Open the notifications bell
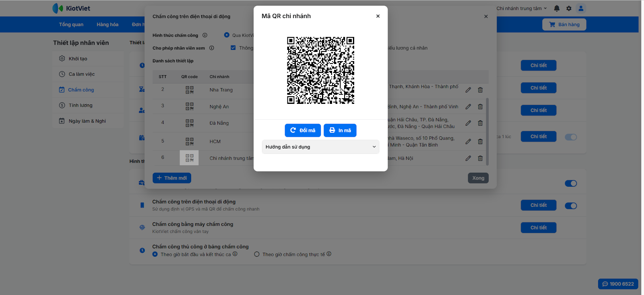Viewport: 644px width, 295px height. 557,8
